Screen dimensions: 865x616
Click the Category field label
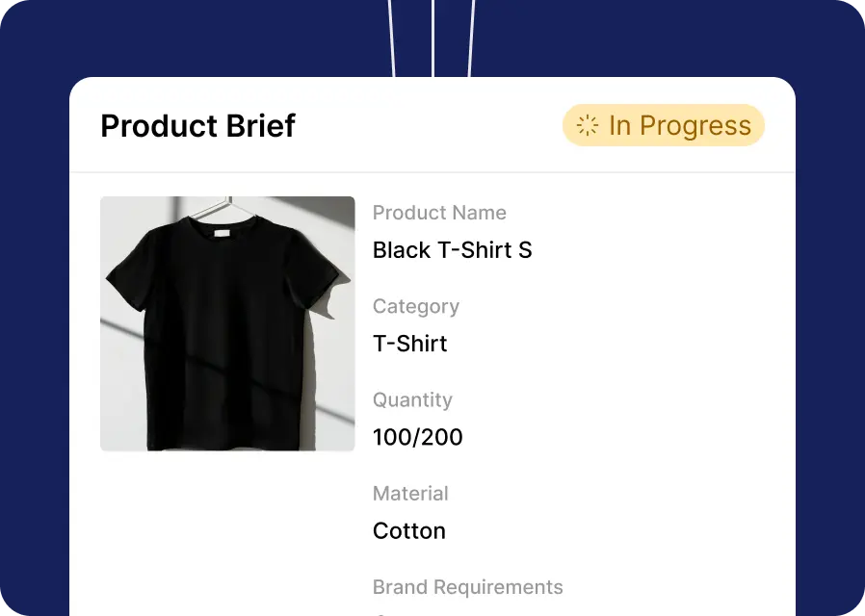[x=416, y=307]
